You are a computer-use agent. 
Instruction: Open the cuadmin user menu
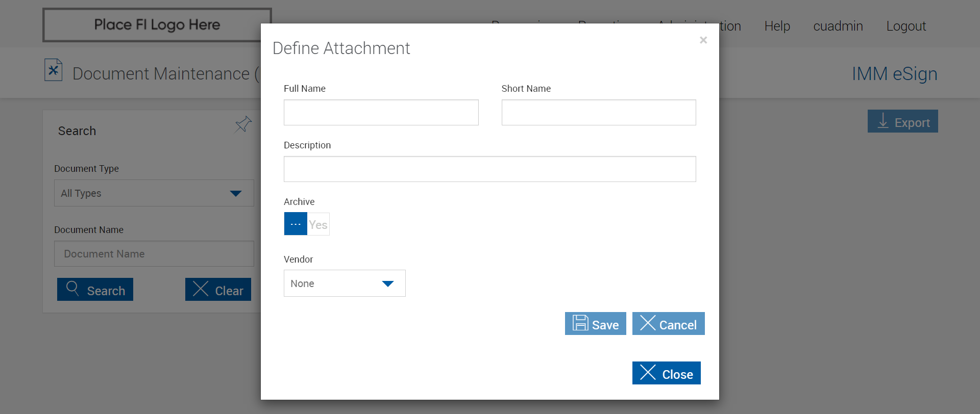(838, 26)
